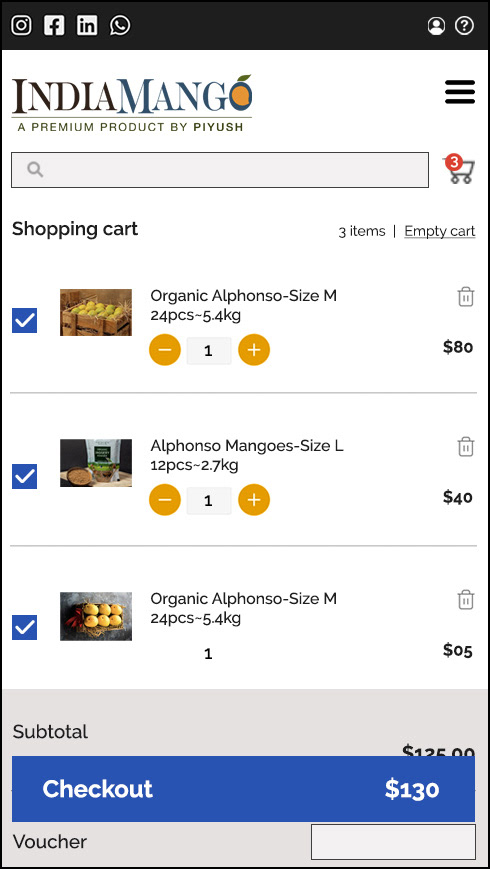Screen dimensions: 490x869
Task: Open the Facebook page icon
Action: pyautogui.click(x=54, y=25)
